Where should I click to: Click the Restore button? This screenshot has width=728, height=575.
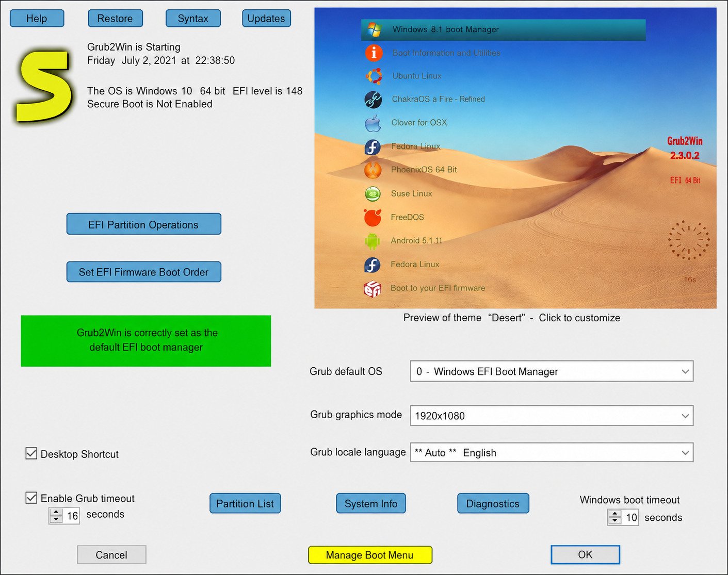pos(115,19)
